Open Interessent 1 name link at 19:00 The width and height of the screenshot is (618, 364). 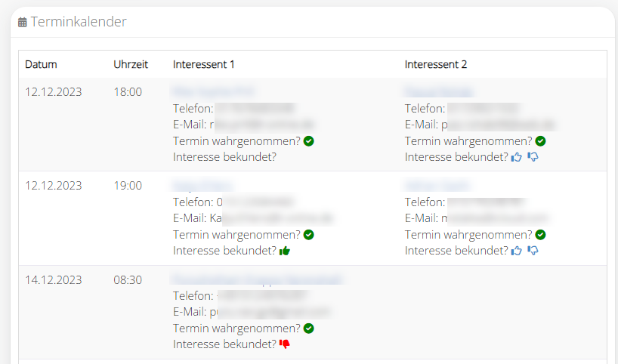pos(202,185)
